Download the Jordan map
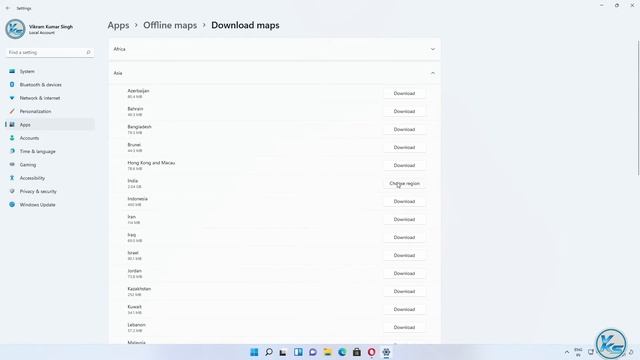 (404, 273)
